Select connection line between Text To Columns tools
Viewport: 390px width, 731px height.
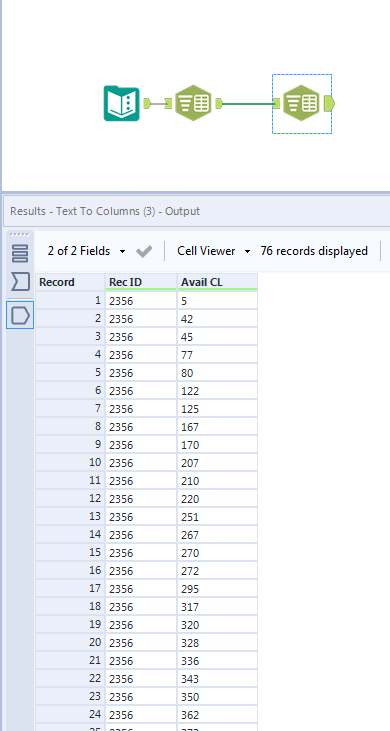click(x=248, y=103)
